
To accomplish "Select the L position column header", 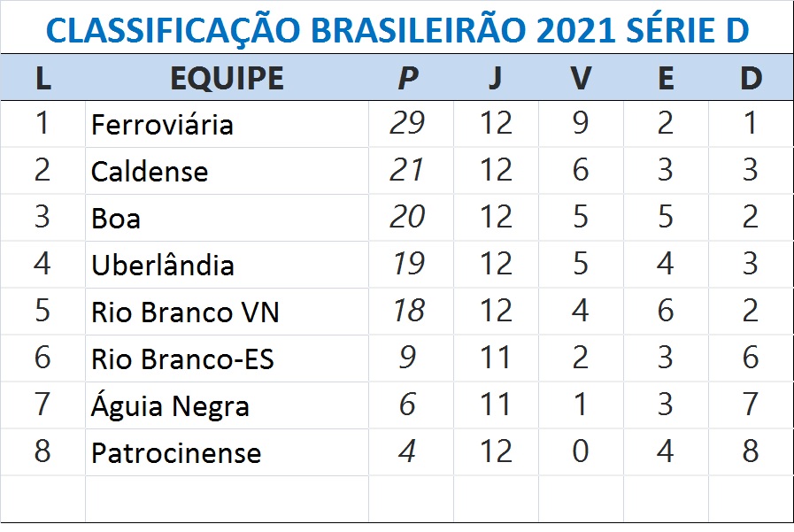I will point(42,79).
